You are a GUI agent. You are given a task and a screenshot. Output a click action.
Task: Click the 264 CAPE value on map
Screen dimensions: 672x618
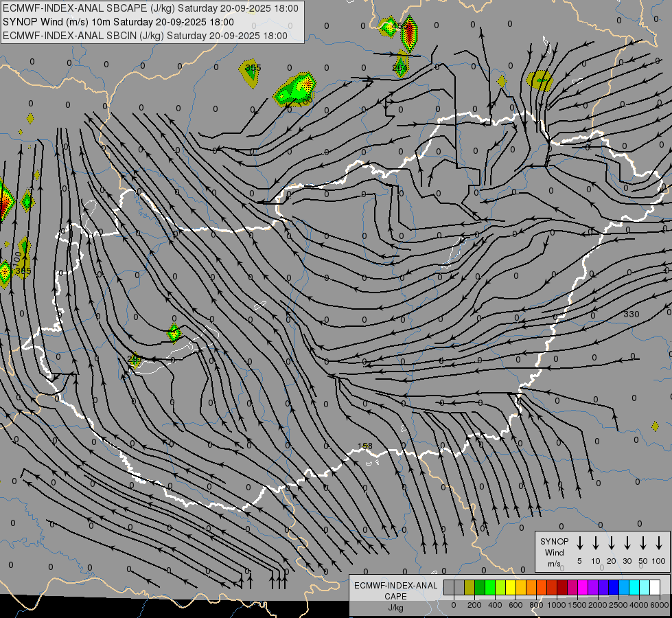[x=399, y=68]
